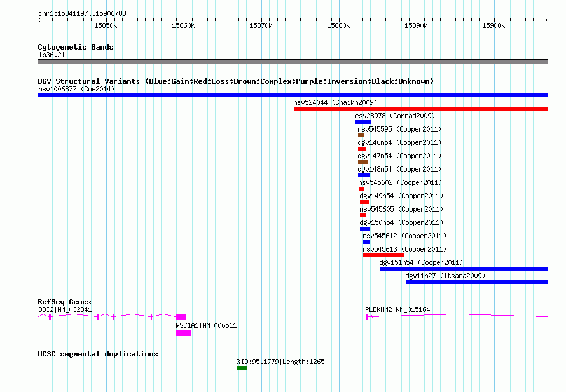Click the RefSeq Genes track title
This screenshot has width=566, height=392.
[64, 302]
